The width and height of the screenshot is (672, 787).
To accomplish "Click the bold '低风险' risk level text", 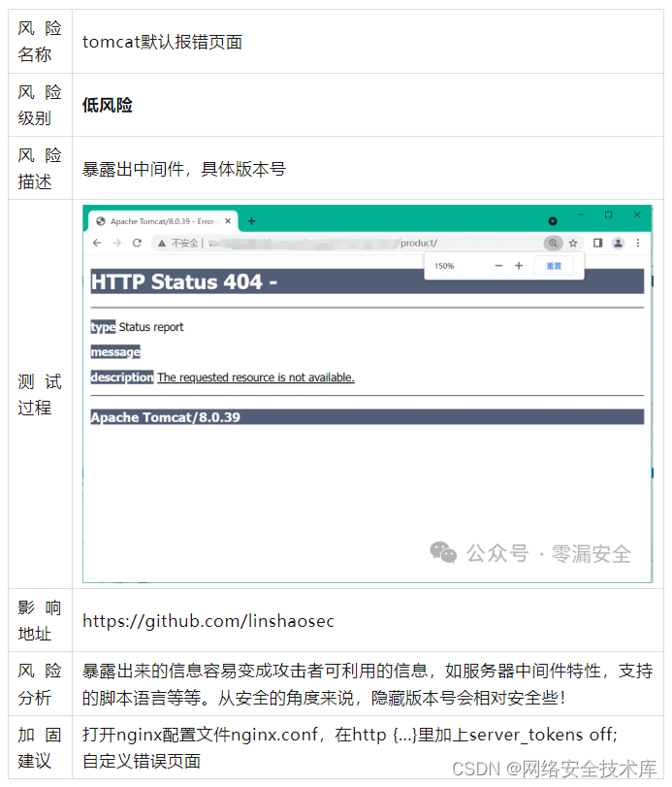I will [108, 105].
